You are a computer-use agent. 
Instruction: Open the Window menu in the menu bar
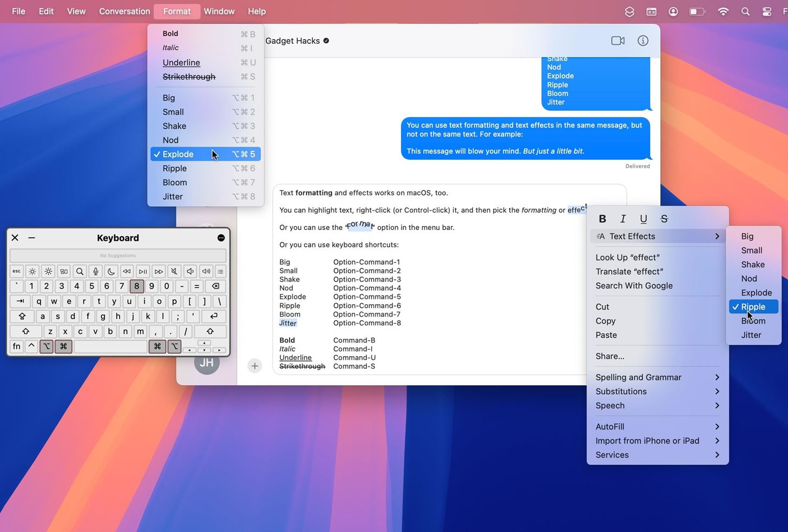click(219, 11)
